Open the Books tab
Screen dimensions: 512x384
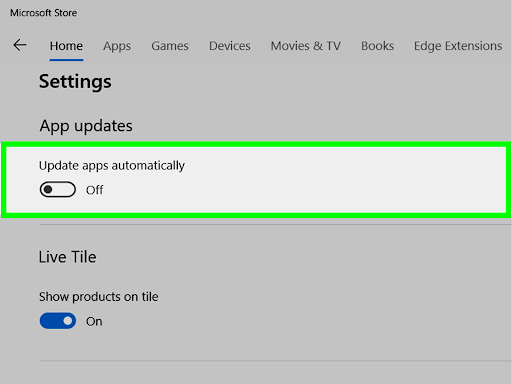click(x=377, y=46)
